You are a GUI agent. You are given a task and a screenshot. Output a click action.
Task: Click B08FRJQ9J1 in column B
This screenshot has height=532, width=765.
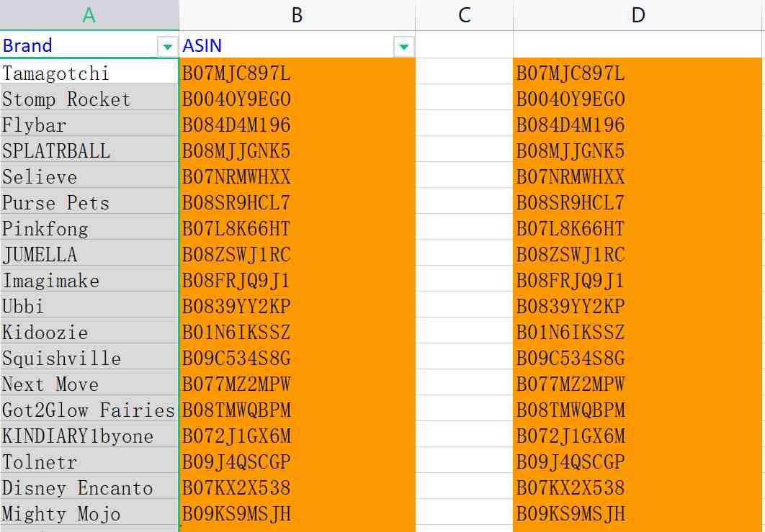[x=297, y=280]
